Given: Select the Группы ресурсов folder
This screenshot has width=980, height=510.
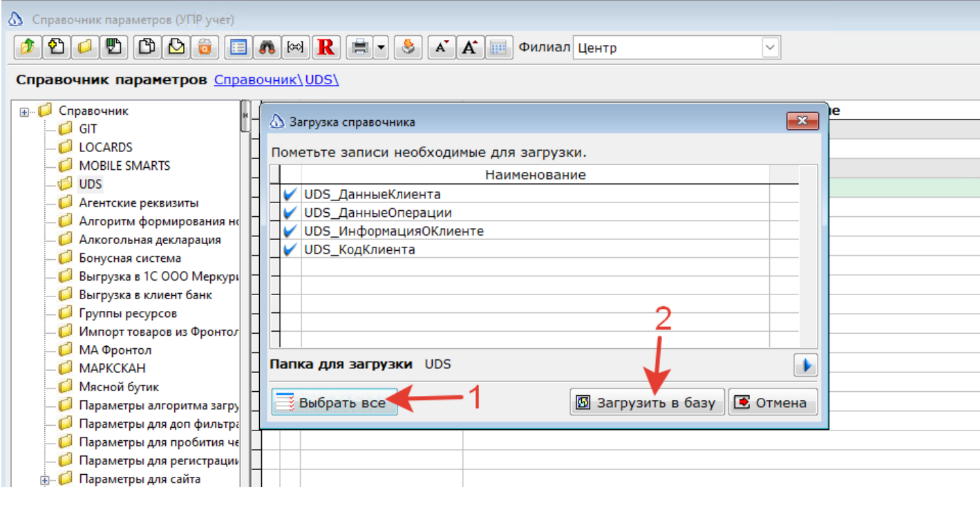Looking at the screenshot, I should [x=128, y=314].
